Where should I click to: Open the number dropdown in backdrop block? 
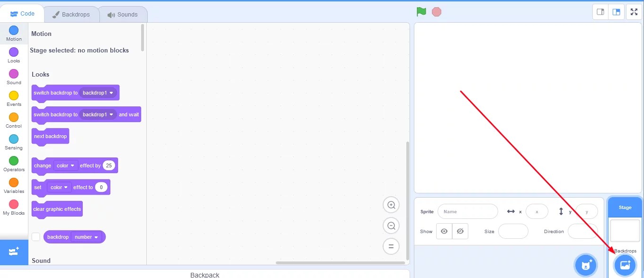[x=86, y=237]
